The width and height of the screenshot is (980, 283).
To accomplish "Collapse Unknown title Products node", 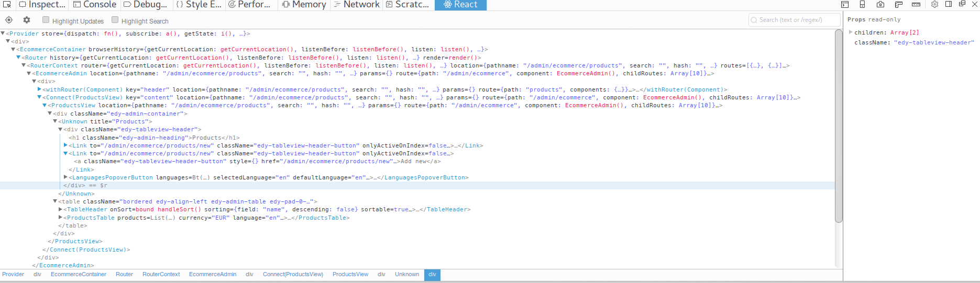I will [x=55, y=121].
